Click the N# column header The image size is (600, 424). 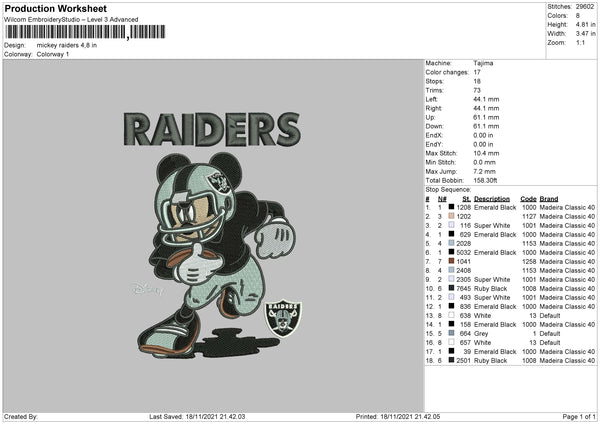[442, 199]
